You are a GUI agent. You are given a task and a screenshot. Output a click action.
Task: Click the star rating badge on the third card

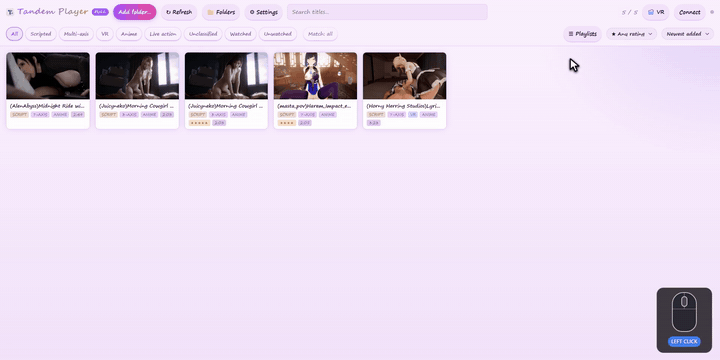click(199, 123)
